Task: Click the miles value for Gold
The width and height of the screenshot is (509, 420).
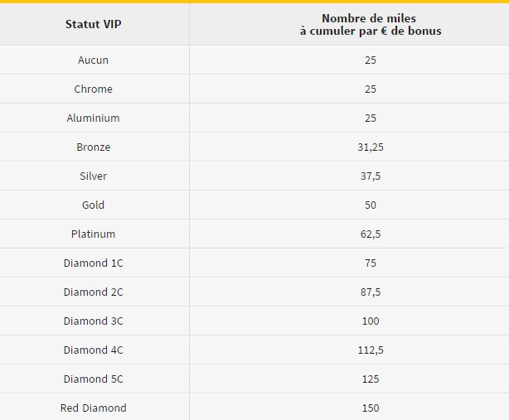Action: point(370,205)
